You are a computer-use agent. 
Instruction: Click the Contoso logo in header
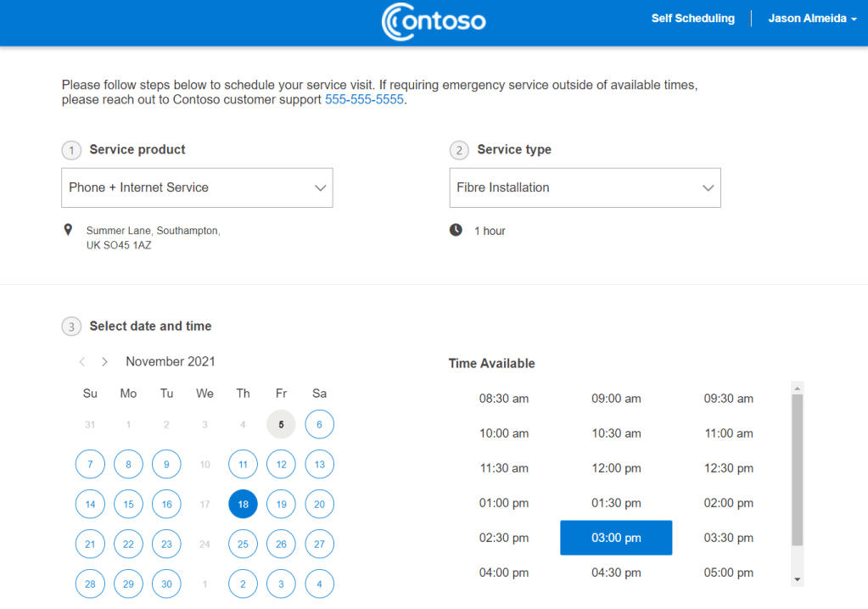click(x=434, y=22)
